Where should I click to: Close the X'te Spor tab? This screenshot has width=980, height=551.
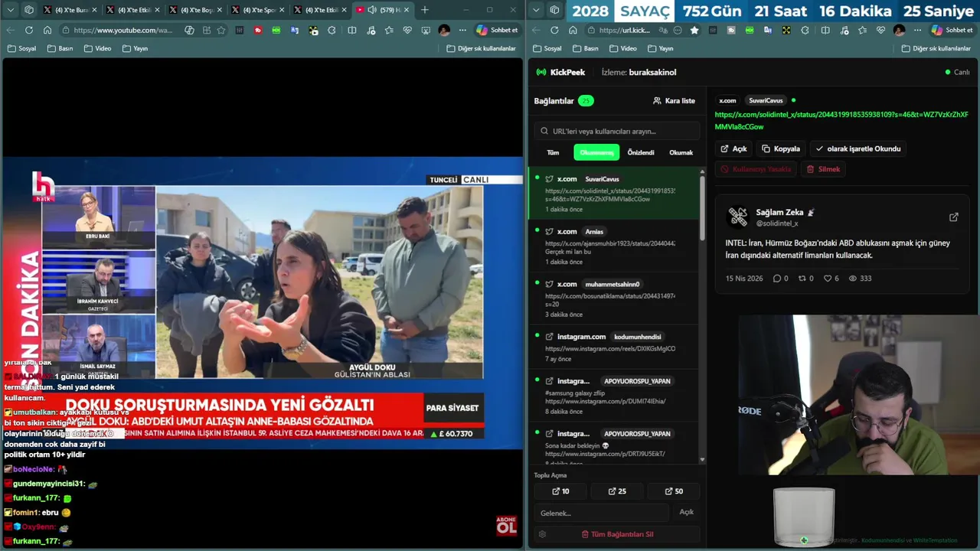pos(281,10)
